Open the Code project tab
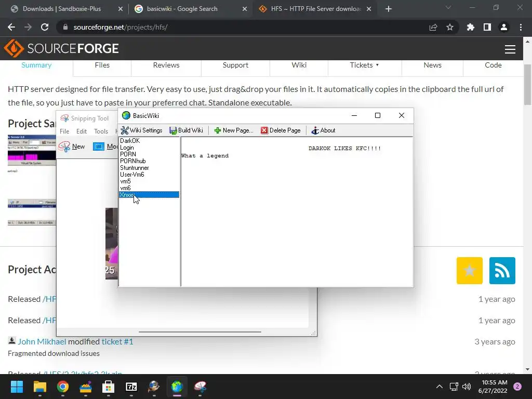This screenshot has height=399, width=532. click(493, 65)
